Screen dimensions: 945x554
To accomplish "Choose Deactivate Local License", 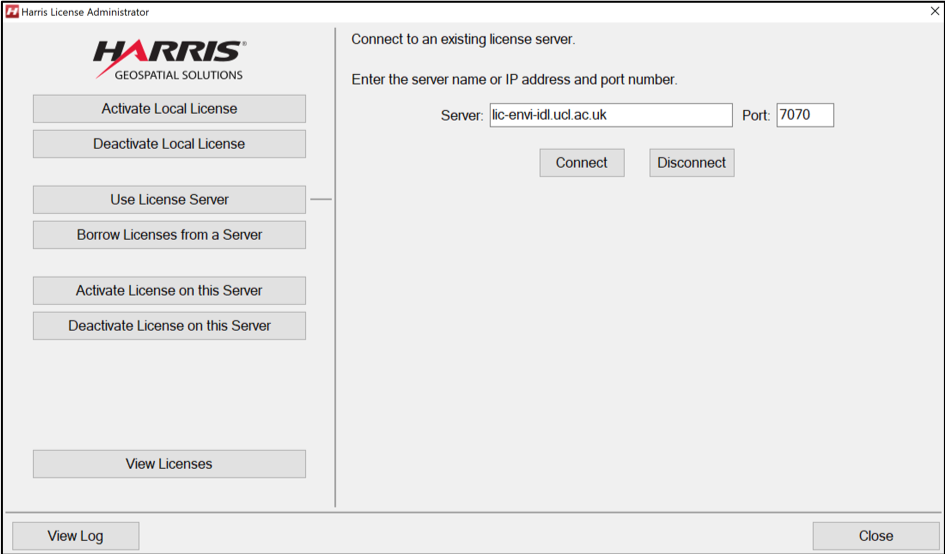I will tap(169, 143).
